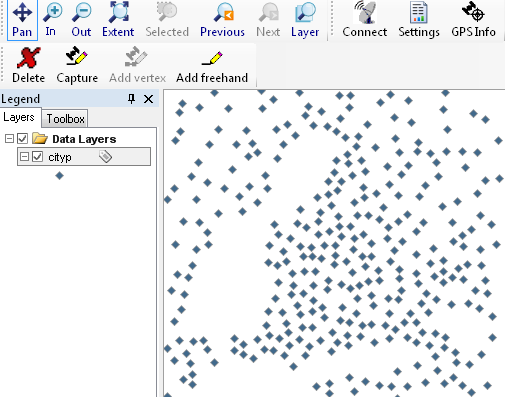Zoom to full Extent

click(x=118, y=20)
